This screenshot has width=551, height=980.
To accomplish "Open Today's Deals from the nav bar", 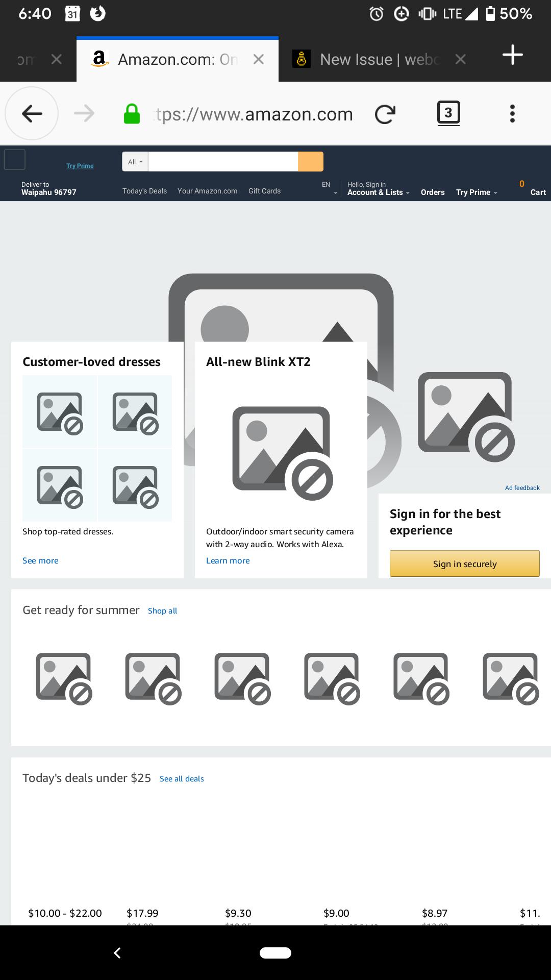I will (144, 190).
